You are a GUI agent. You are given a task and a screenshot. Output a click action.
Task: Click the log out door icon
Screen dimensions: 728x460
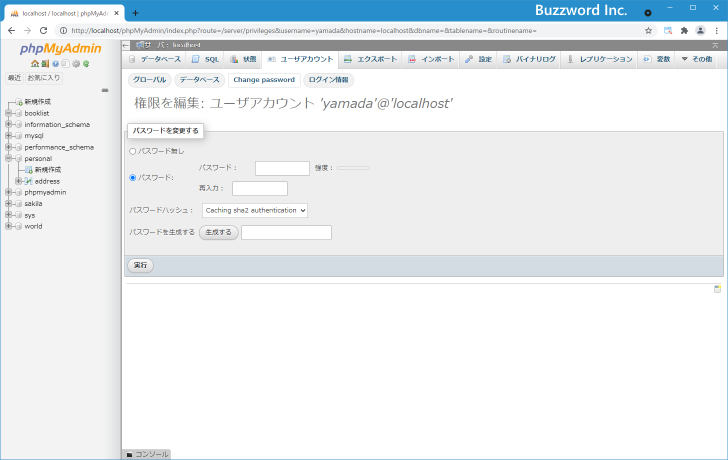(x=45, y=64)
